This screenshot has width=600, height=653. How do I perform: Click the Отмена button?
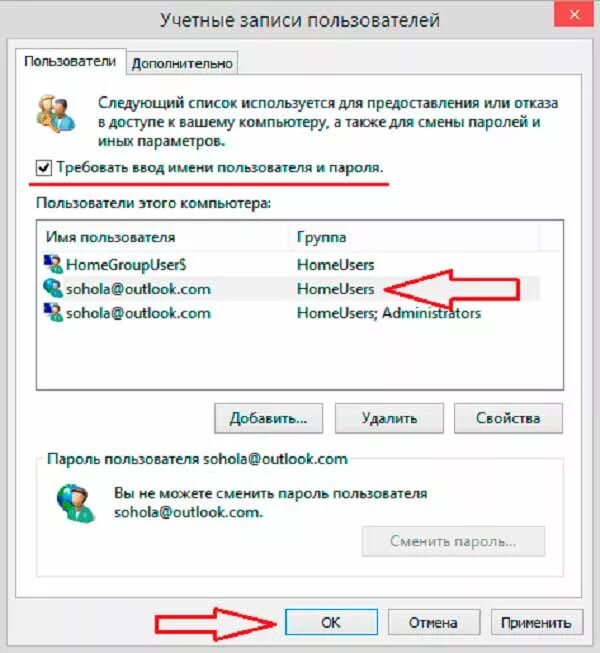[x=433, y=623]
